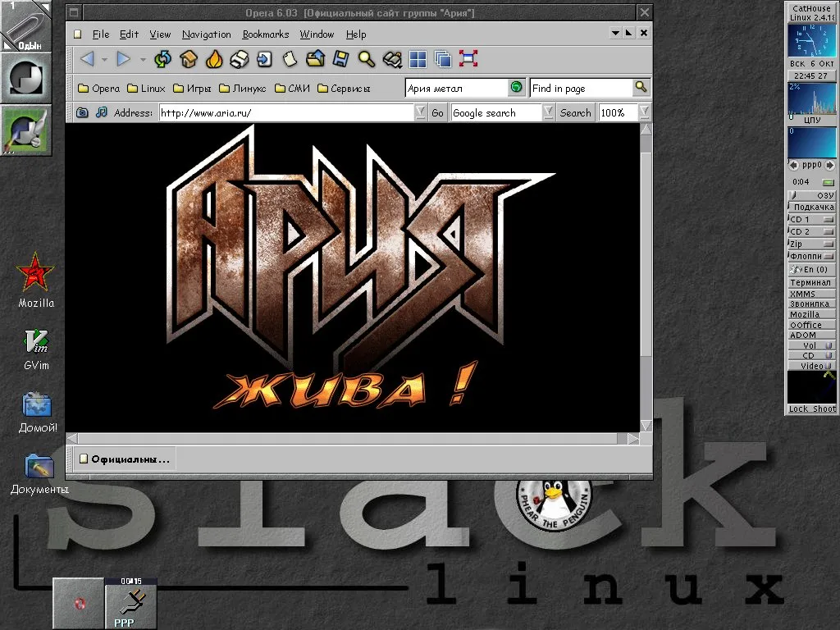Image resolution: width=840 pixels, height=630 pixels.
Task: Click the PPP plug dock icon
Action: click(130, 603)
